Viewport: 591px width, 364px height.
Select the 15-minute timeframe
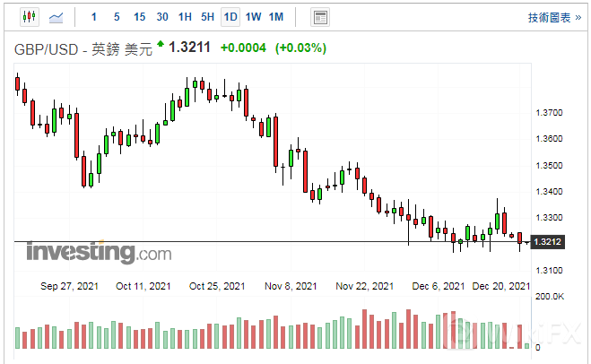coord(139,17)
